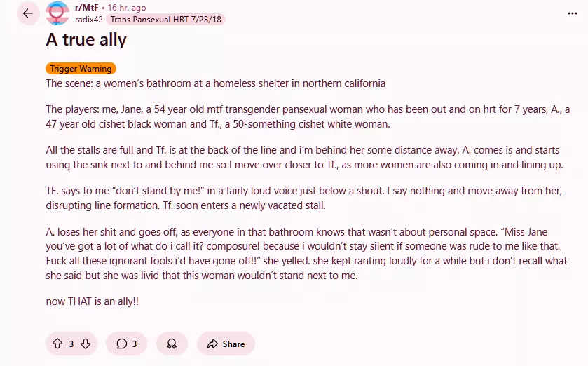This screenshot has width=588, height=366.
Task: Click the paragraph starting All the stalls
Action: (308, 158)
